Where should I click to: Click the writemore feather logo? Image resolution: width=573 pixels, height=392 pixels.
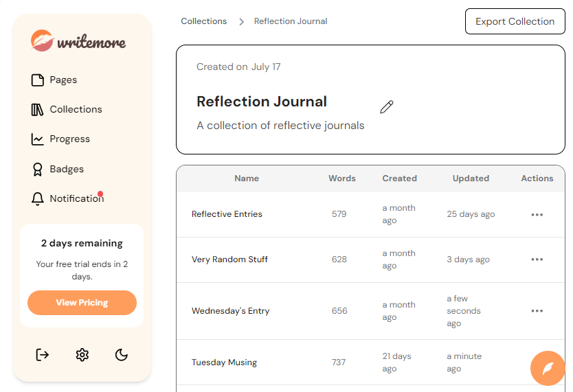[x=42, y=41]
